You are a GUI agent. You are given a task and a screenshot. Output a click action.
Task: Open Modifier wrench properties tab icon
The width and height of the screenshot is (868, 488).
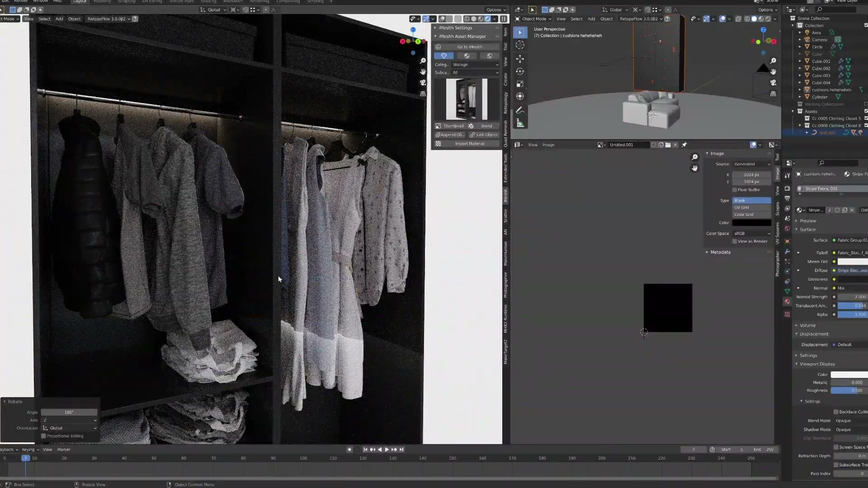[x=787, y=252]
